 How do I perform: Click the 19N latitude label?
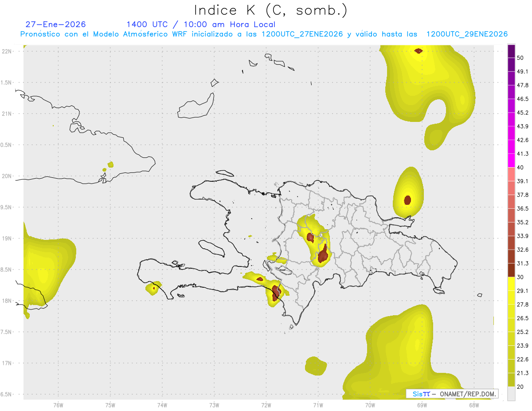pos(6,239)
